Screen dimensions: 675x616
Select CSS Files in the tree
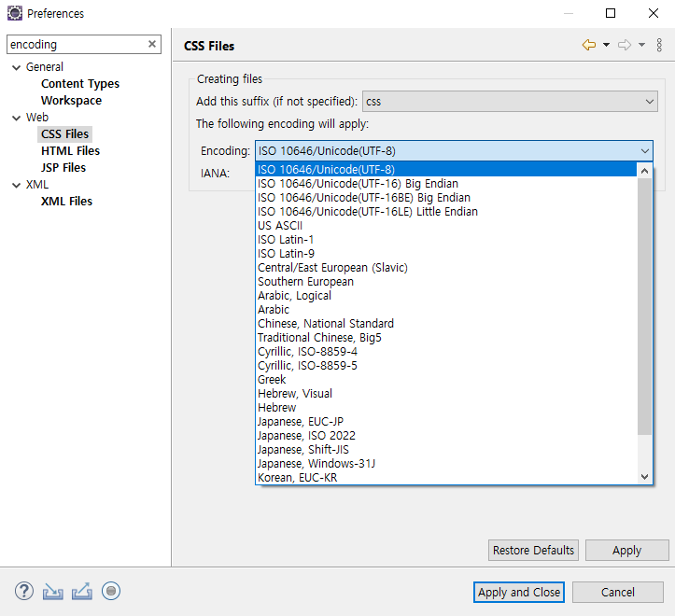(x=65, y=133)
